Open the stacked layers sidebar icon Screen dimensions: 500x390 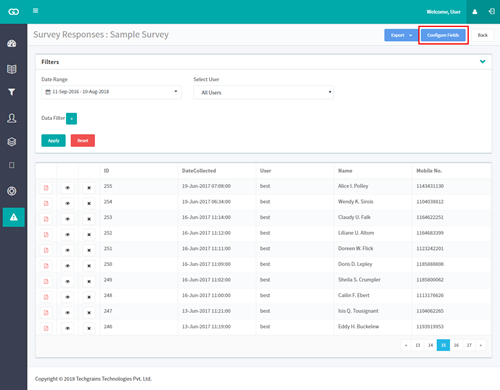tap(12, 142)
